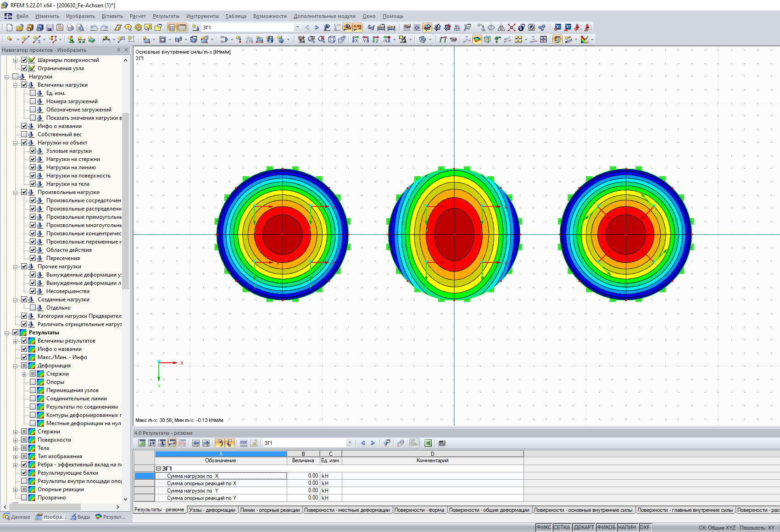Show isometric wireframe cube view

coord(332,39)
